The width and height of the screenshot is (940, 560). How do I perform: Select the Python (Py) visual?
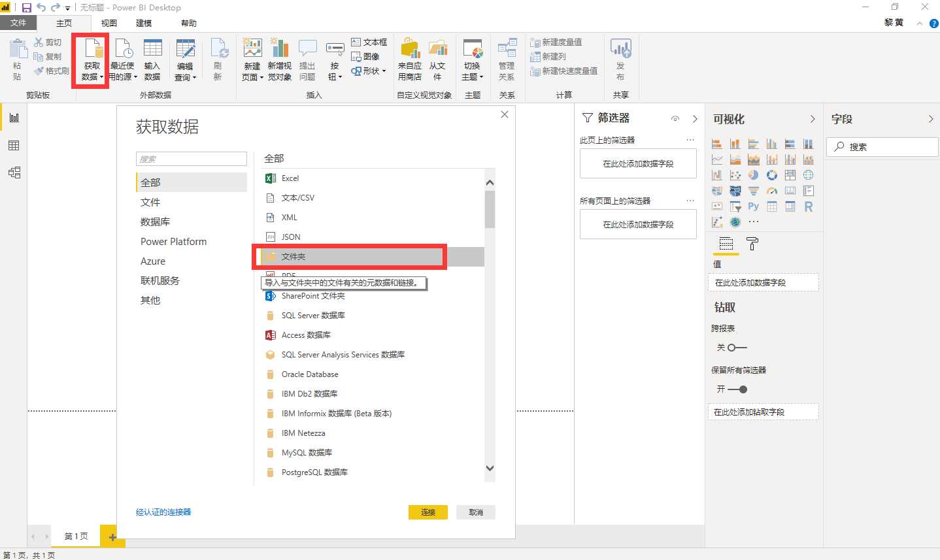[x=754, y=206]
